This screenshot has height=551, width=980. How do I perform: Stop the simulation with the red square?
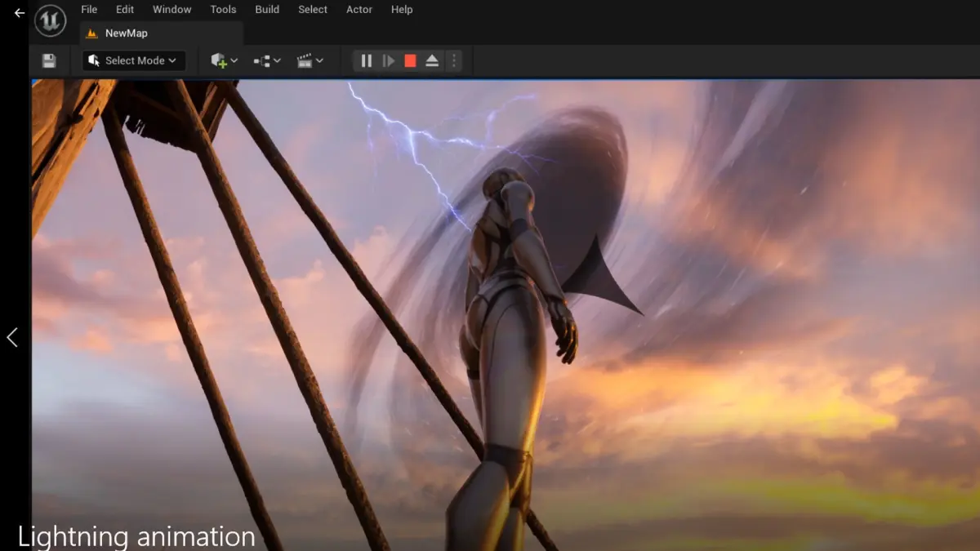click(411, 60)
